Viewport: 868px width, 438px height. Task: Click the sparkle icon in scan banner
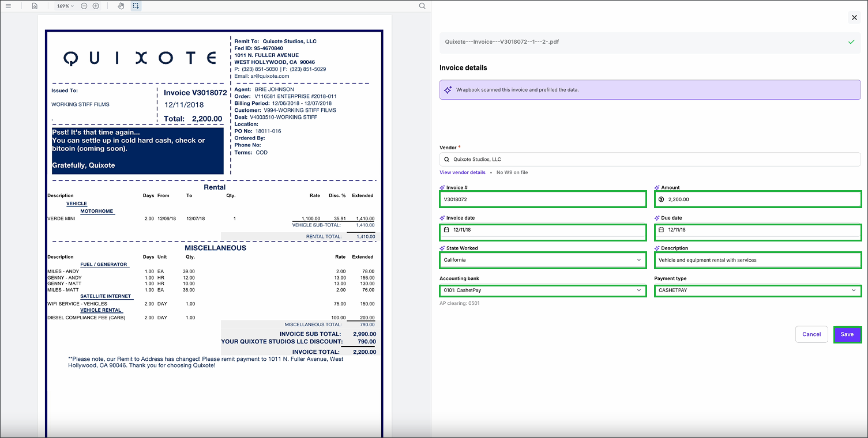(x=448, y=90)
